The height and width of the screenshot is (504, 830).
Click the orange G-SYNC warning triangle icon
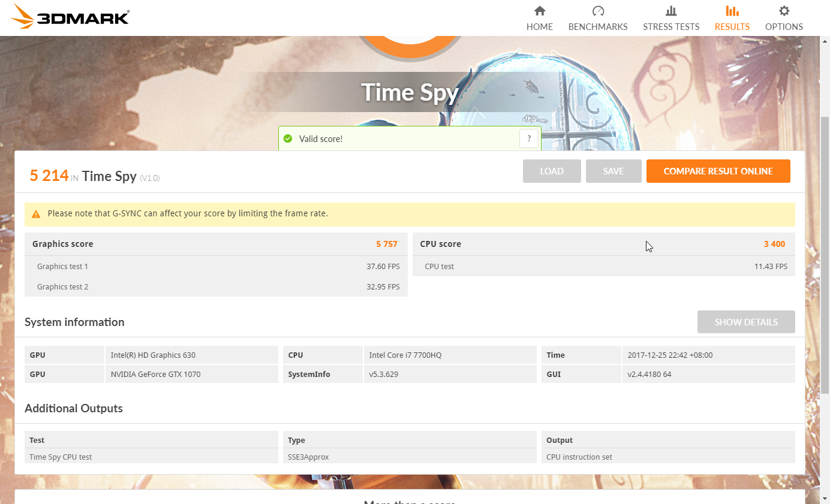[36, 214]
